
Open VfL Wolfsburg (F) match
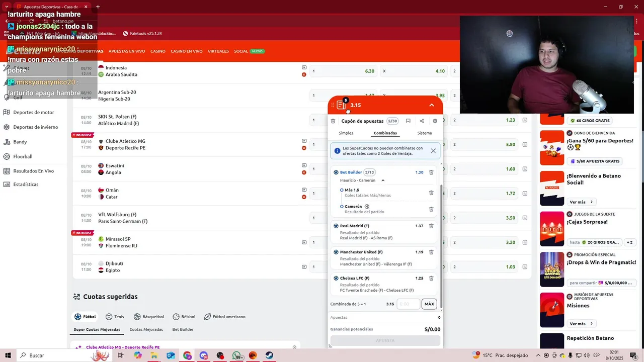point(123,218)
